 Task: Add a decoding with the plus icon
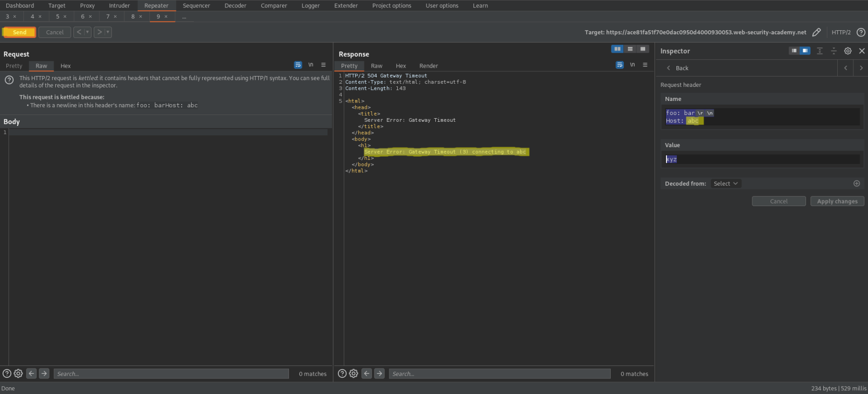pos(857,184)
